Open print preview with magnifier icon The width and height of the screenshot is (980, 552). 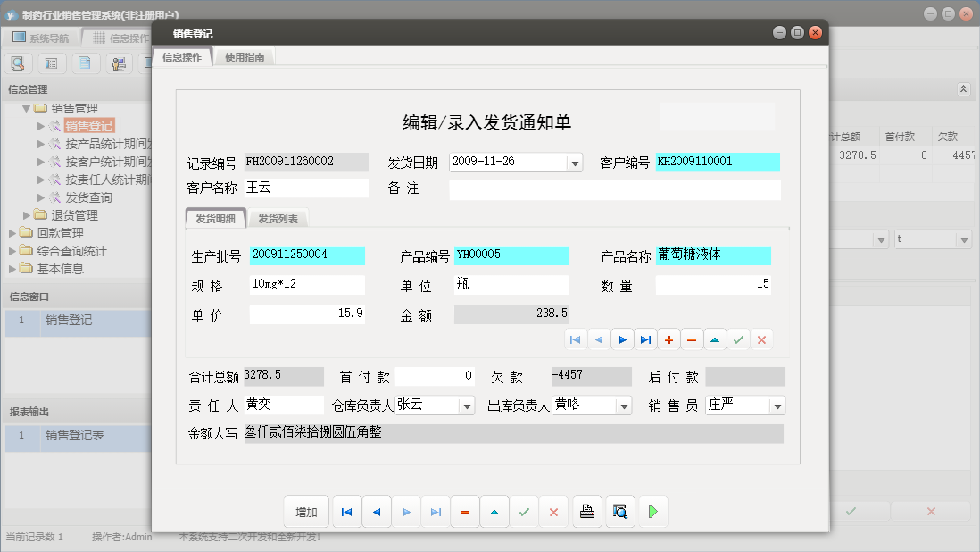coord(620,511)
